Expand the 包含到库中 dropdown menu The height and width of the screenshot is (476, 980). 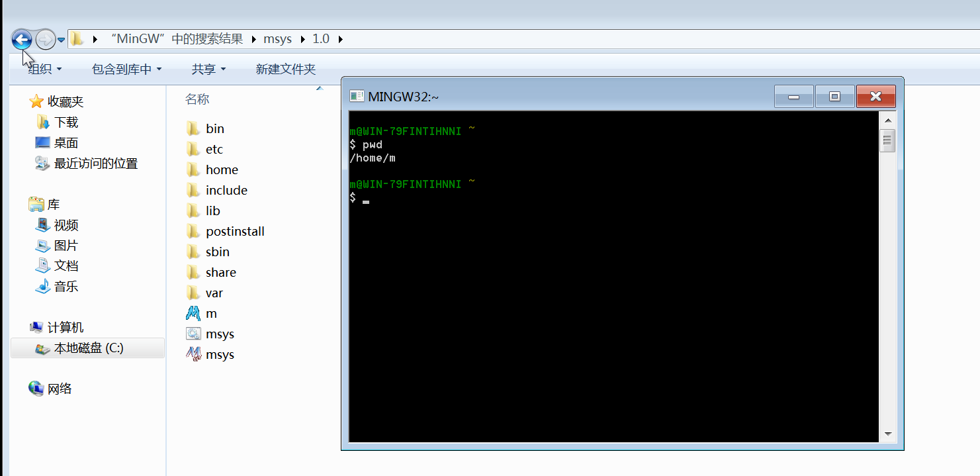coord(126,69)
